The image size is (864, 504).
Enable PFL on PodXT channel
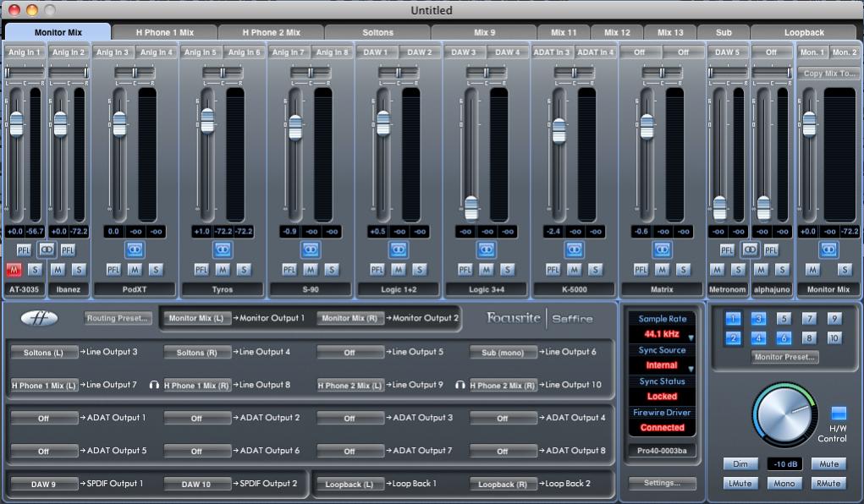coord(113,270)
